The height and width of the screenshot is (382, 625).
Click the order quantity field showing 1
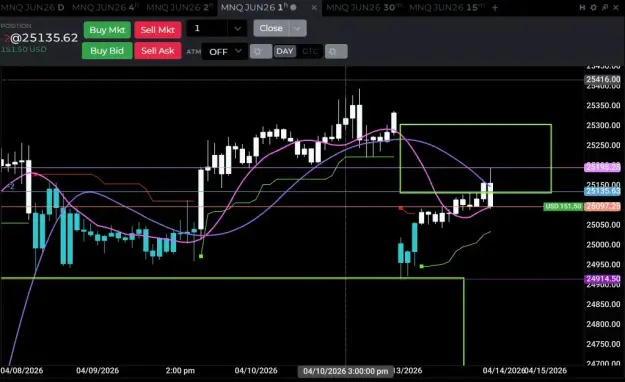pos(207,28)
